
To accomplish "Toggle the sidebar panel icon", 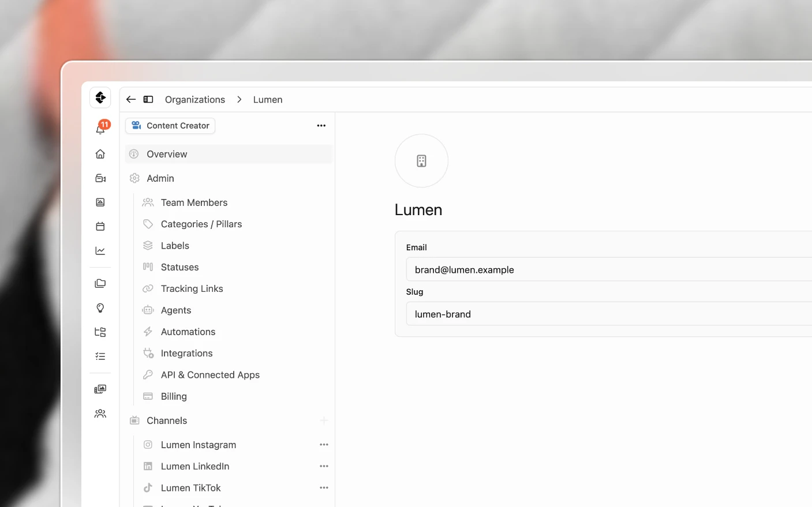I will (x=148, y=99).
